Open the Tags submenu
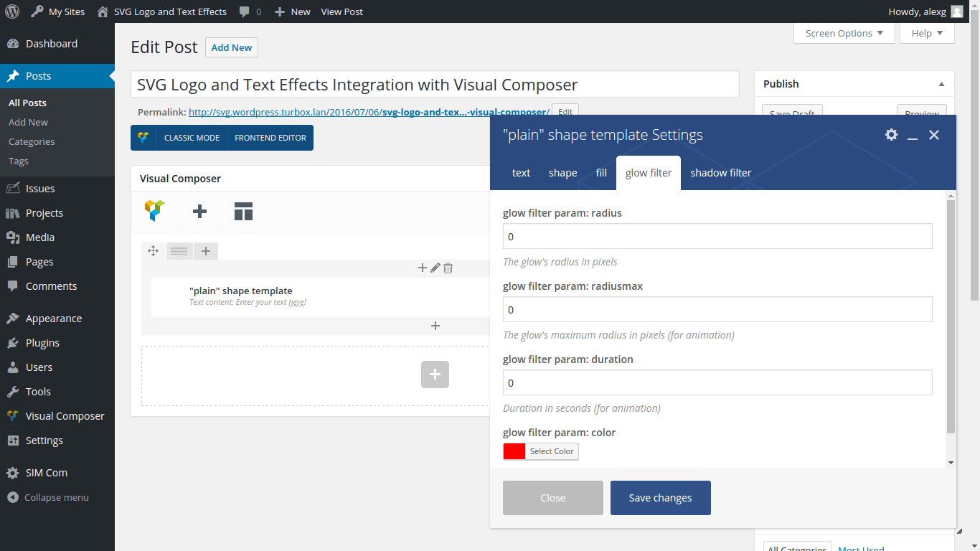 tap(19, 161)
